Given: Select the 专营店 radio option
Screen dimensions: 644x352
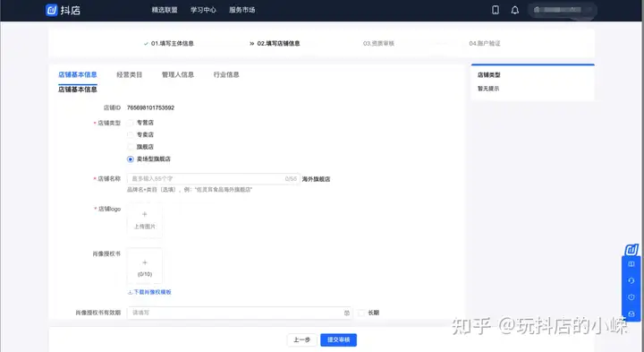Looking at the screenshot, I should point(131,123).
